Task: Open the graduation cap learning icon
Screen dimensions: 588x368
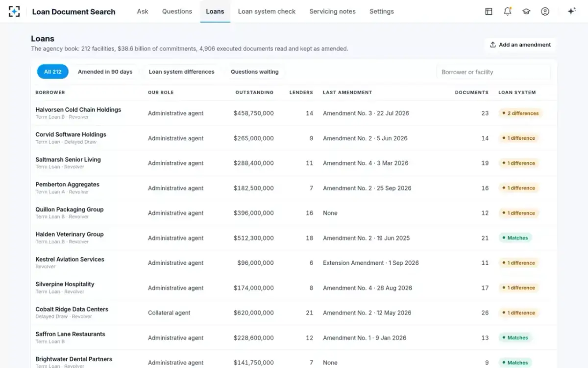Action: pyautogui.click(x=526, y=11)
